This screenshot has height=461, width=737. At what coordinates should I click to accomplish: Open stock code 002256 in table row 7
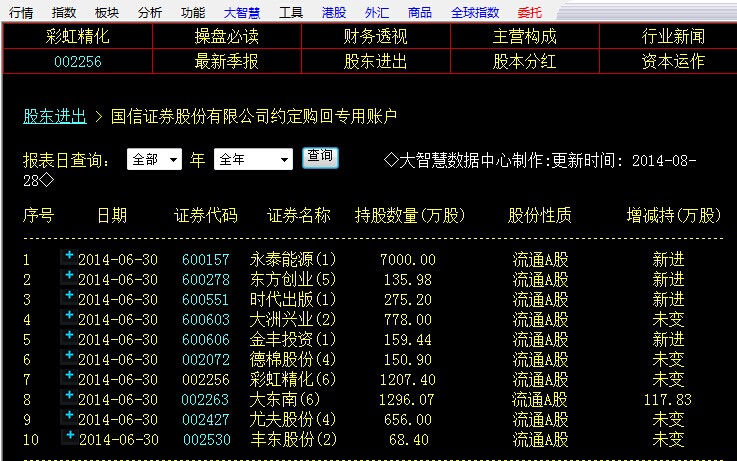coord(205,379)
